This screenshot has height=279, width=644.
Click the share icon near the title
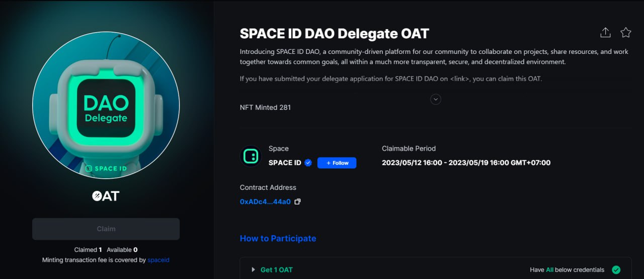605,33
